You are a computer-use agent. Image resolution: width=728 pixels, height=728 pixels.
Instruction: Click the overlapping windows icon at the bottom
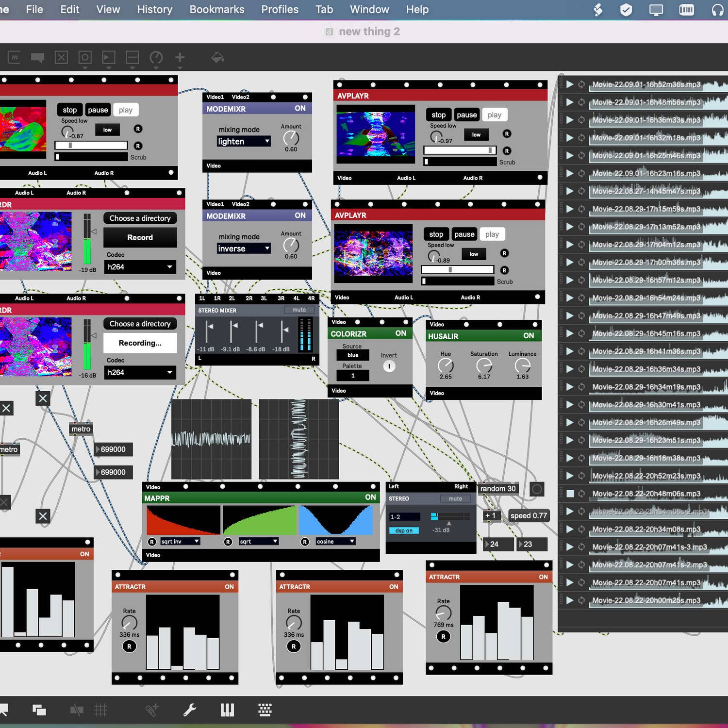[39, 710]
